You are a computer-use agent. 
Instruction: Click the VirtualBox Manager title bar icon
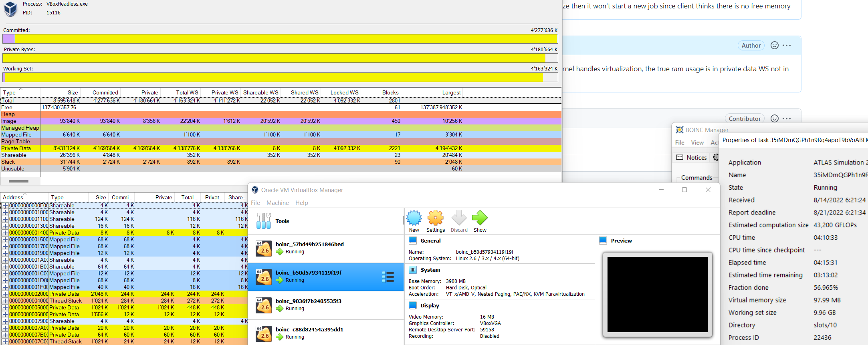click(255, 190)
